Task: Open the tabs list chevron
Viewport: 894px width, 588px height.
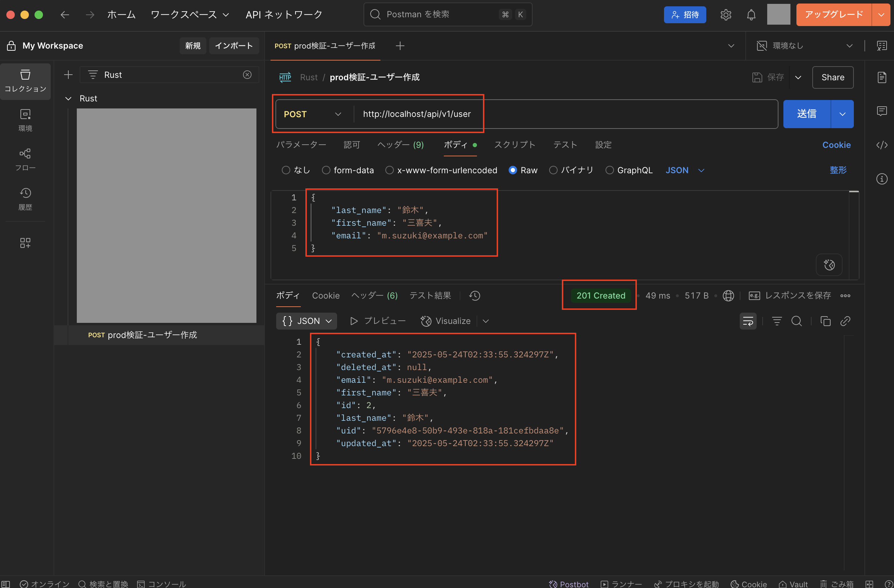Action: click(x=731, y=46)
